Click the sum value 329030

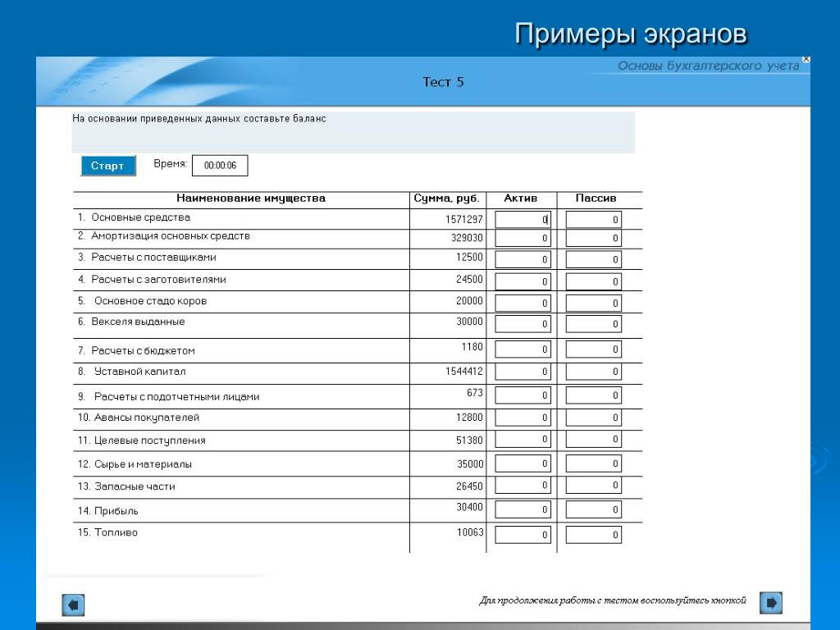(x=467, y=238)
